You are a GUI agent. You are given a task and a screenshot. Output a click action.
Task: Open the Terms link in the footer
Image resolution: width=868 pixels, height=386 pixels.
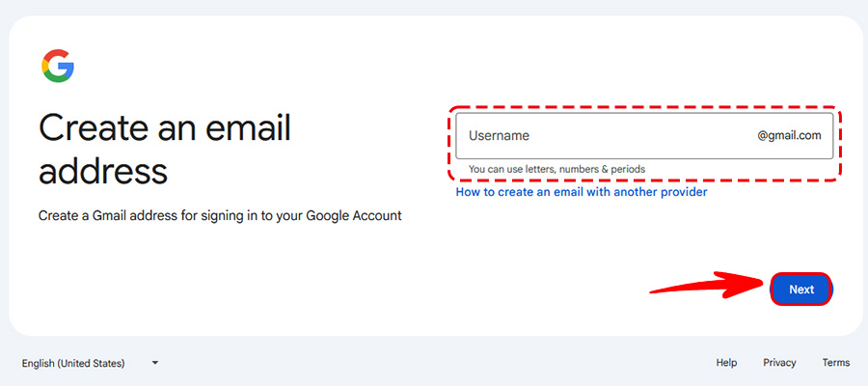pos(836,363)
